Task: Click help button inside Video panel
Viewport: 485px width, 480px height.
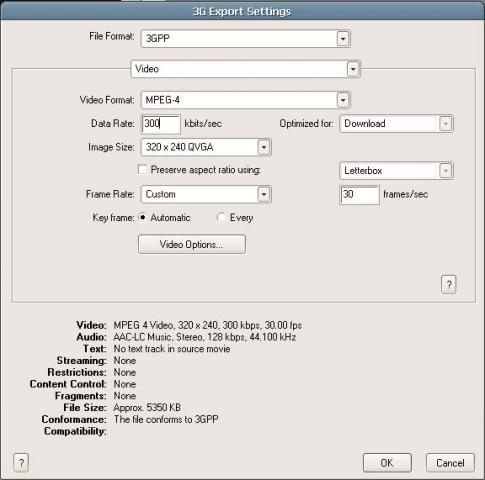Action: (x=449, y=285)
